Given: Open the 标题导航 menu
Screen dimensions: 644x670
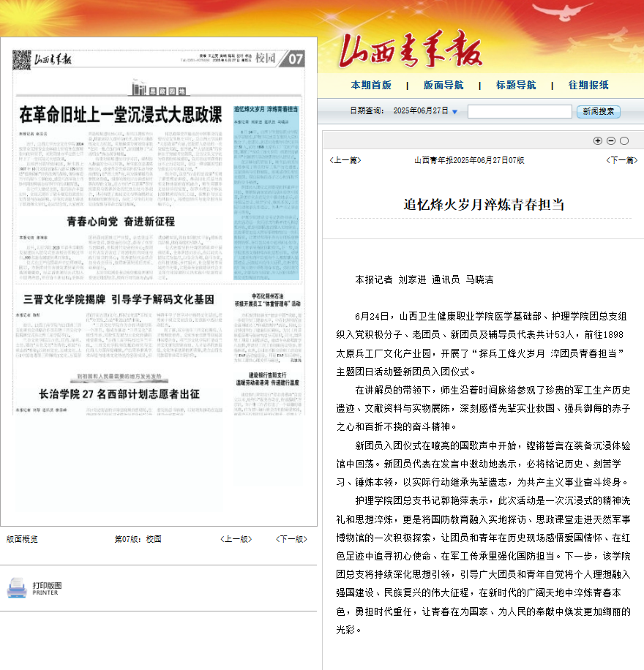Looking at the screenshot, I should [x=516, y=85].
